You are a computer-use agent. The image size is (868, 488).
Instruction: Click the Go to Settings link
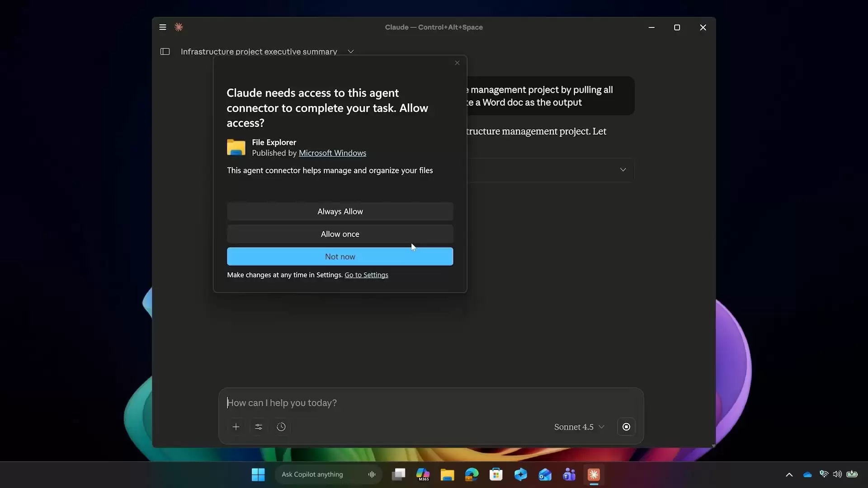pyautogui.click(x=366, y=275)
